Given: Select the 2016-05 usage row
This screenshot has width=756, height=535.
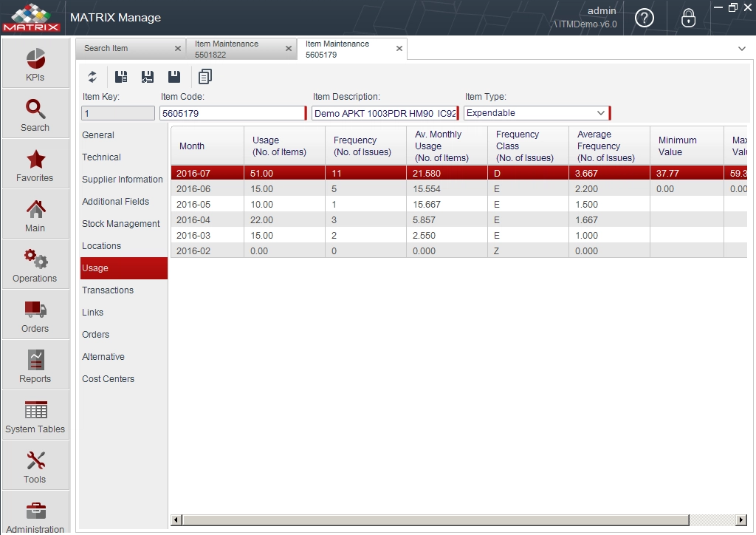Looking at the screenshot, I should pos(458,205).
